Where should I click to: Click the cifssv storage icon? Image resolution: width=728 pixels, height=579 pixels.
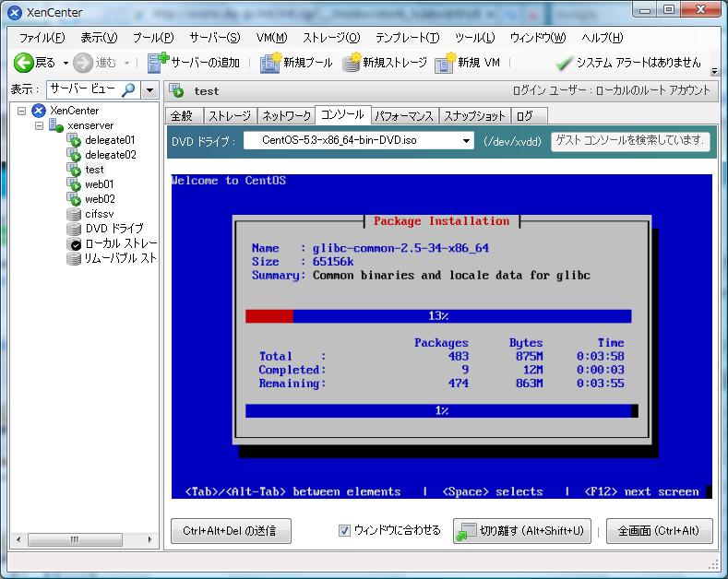[74, 214]
